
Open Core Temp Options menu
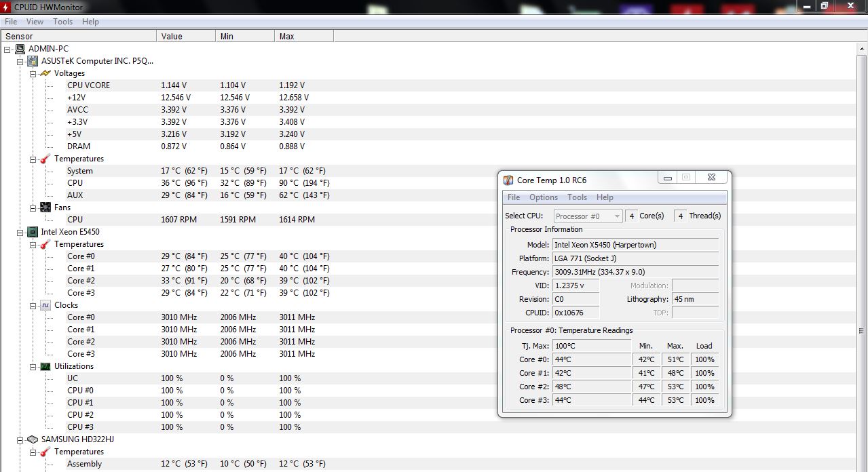pyautogui.click(x=544, y=197)
